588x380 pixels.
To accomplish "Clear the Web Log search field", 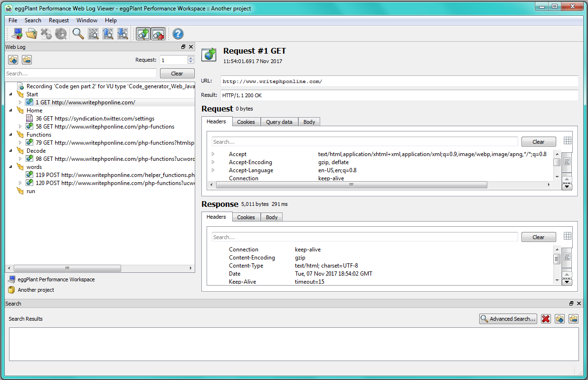I will tap(177, 74).
